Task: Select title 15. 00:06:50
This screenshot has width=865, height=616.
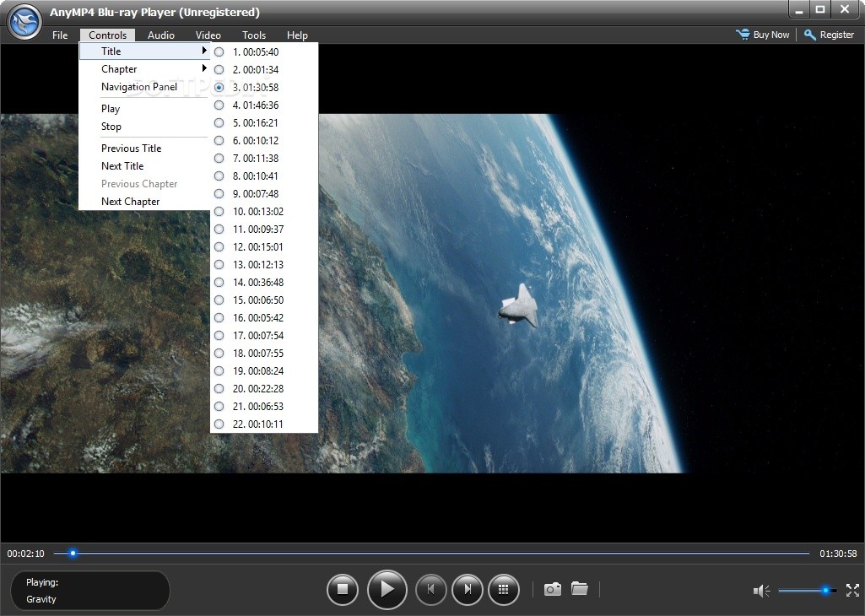Action: point(263,300)
